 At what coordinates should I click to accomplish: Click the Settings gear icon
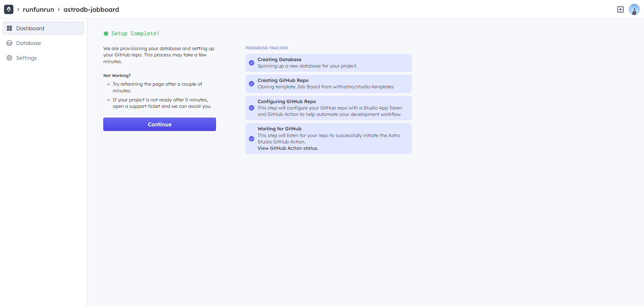[9, 58]
